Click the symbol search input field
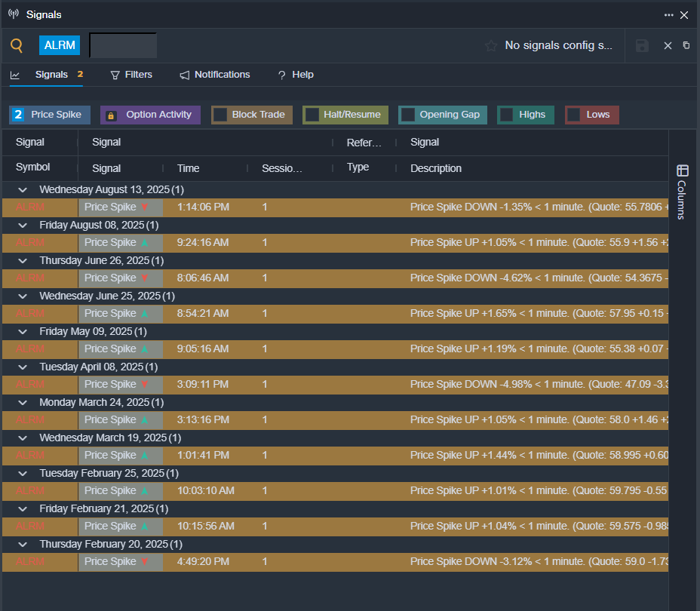Screen dimensions: 700x611 click(x=123, y=45)
